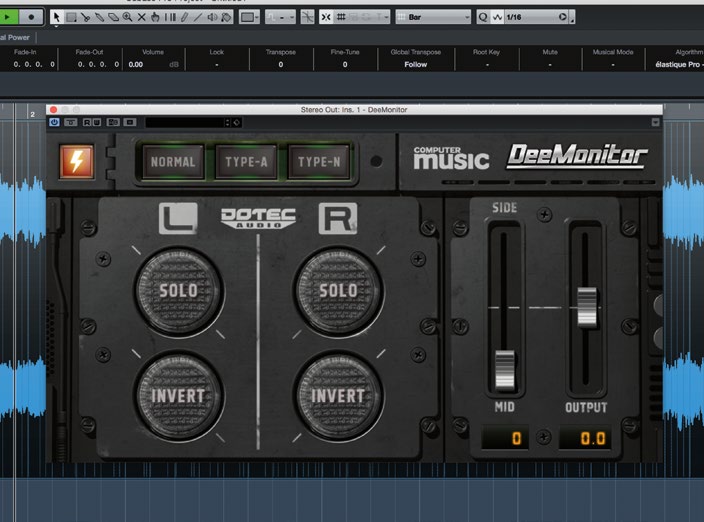The height and width of the screenshot is (522, 704).
Task: Click the Volume 0.00 value field
Action: click(x=136, y=65)
